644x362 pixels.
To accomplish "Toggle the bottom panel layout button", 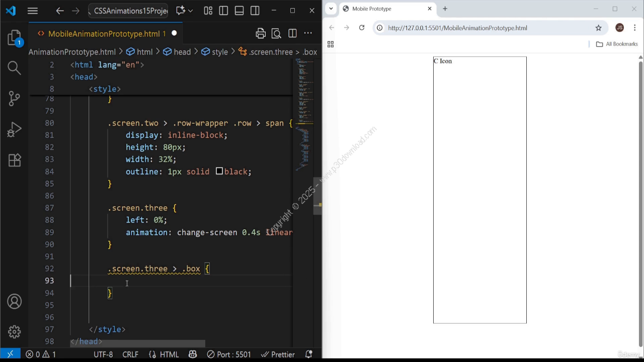I will point(239,11).
